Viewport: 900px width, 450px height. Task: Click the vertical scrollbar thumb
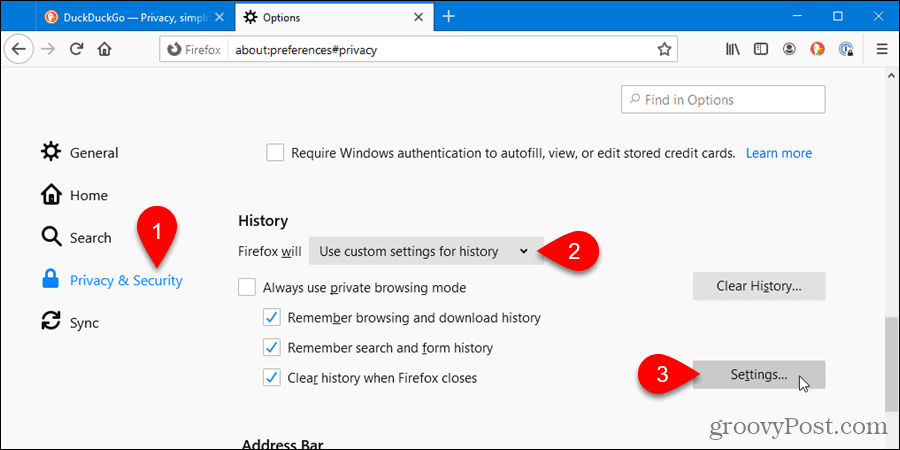pyautogui.click(x=891, y=364)
